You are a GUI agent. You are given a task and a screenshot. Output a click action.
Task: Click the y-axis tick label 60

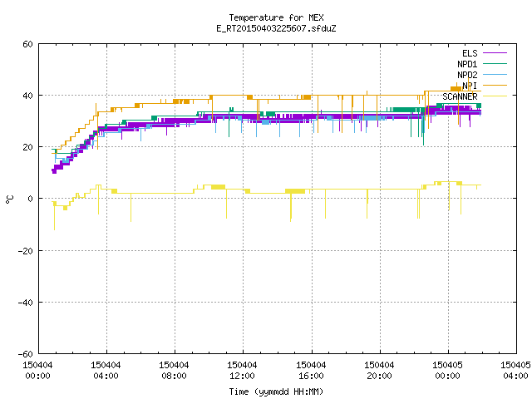pos(27,44)
